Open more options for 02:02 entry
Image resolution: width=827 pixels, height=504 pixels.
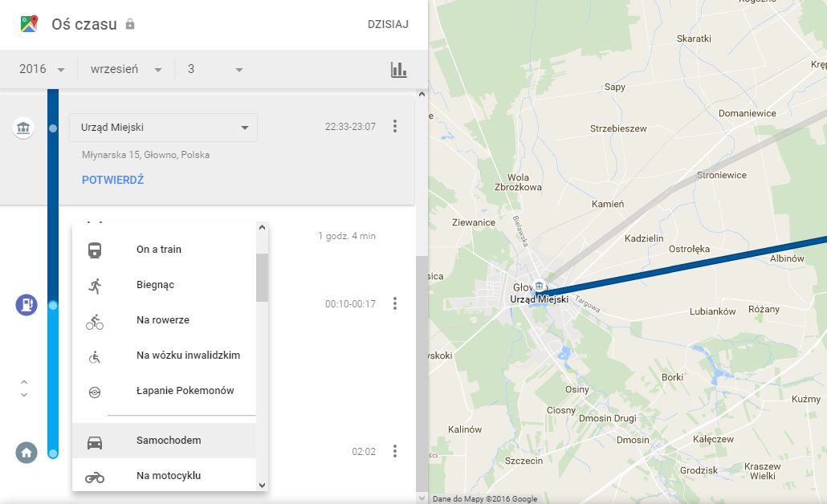[x=395, y=451]
